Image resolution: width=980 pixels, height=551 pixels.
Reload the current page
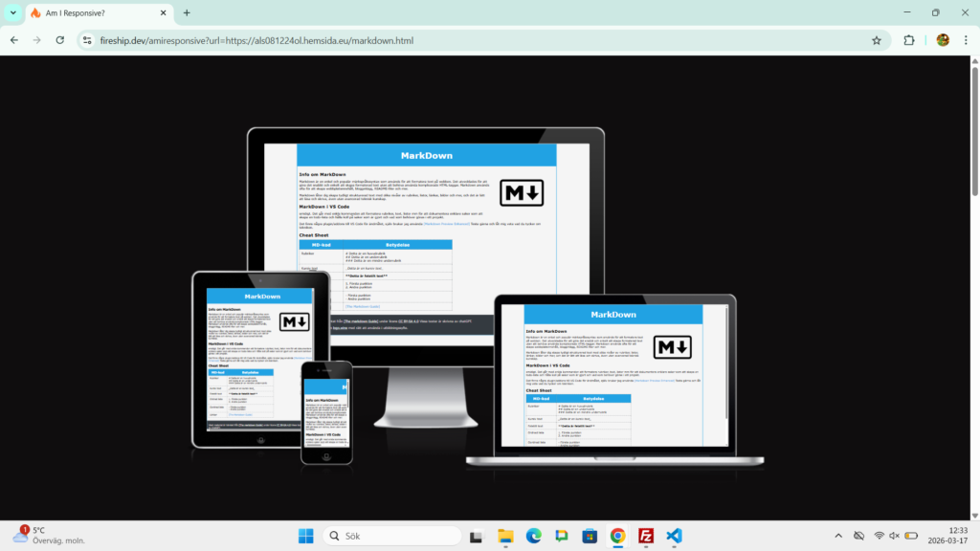coord(60,40)
